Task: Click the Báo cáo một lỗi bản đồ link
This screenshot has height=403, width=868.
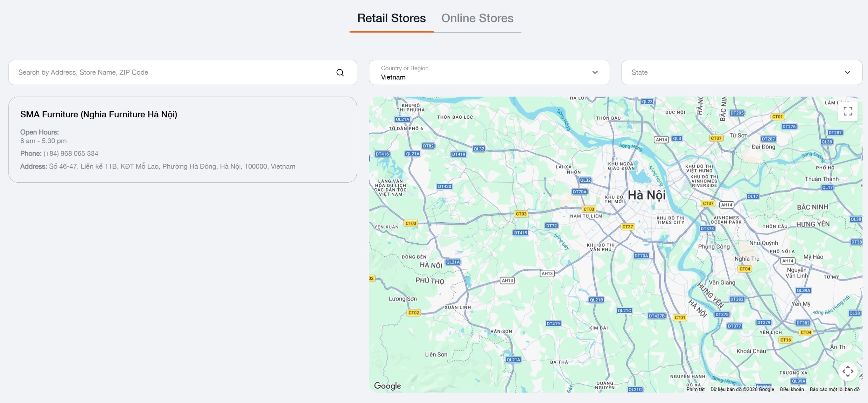Action: point(834,389)
